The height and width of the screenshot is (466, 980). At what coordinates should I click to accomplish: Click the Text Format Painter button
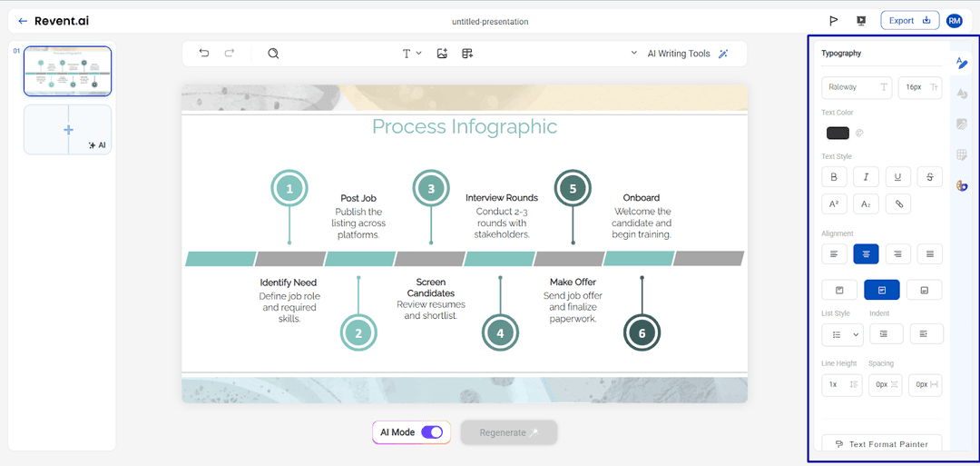[881, 444]
